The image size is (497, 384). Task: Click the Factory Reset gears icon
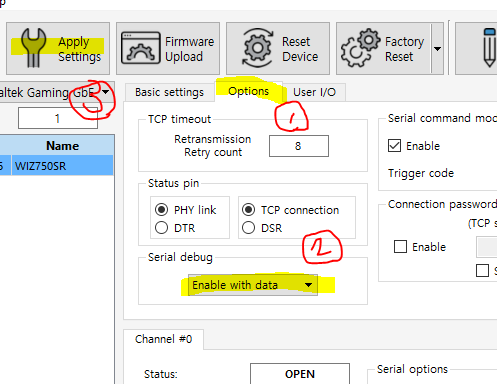[360, 48]
